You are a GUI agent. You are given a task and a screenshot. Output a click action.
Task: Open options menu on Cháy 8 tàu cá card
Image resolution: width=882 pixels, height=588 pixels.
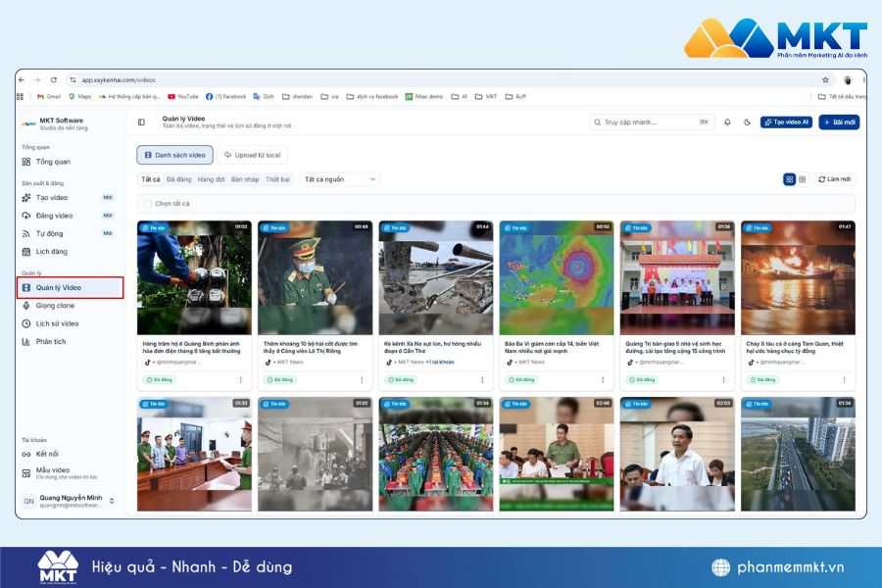[x=845, y=380]
